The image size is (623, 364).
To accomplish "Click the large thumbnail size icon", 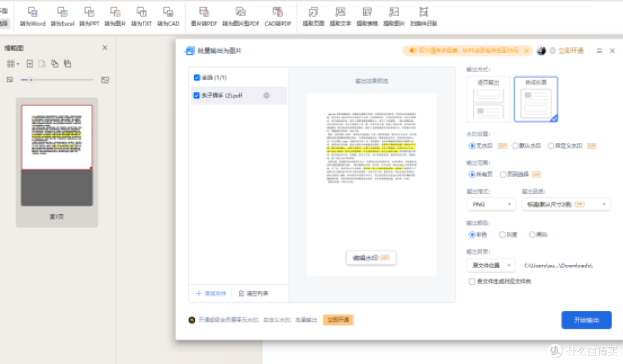I will pyautogui.click(x=105, y=80).
